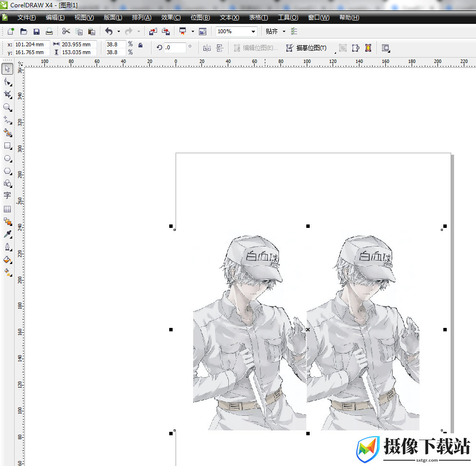
Task: Select the Outline pen tool
Action: point(7,247)
